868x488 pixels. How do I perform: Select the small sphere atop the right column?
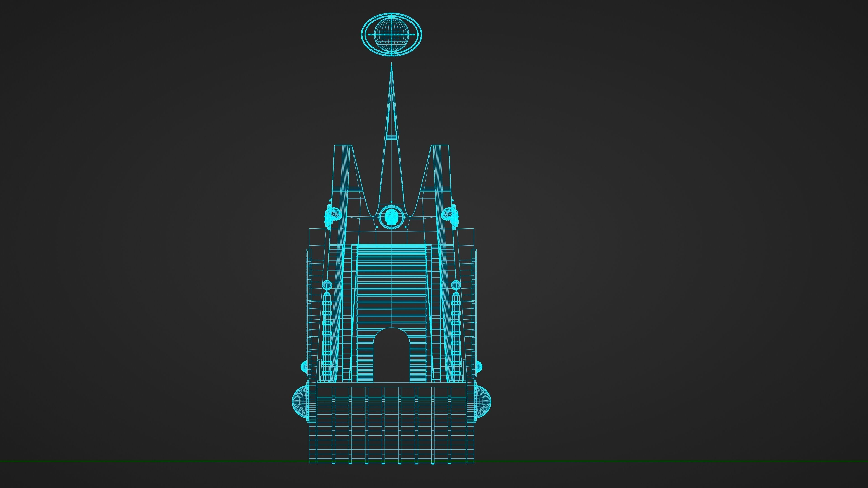coord(455,285)
